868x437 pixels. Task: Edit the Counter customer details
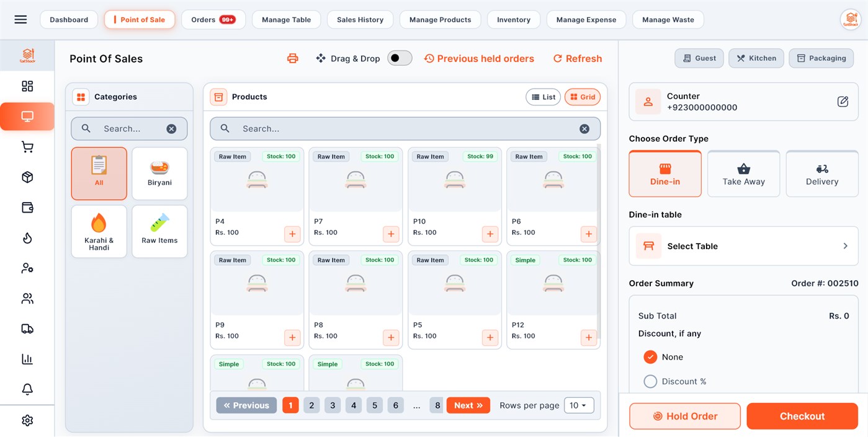pos(843,102)
